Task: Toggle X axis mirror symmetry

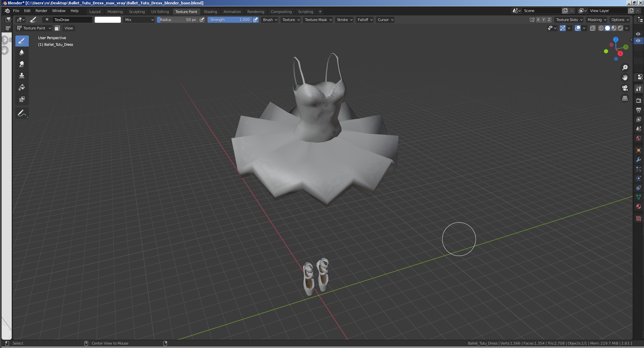Action: pos(538,20)
